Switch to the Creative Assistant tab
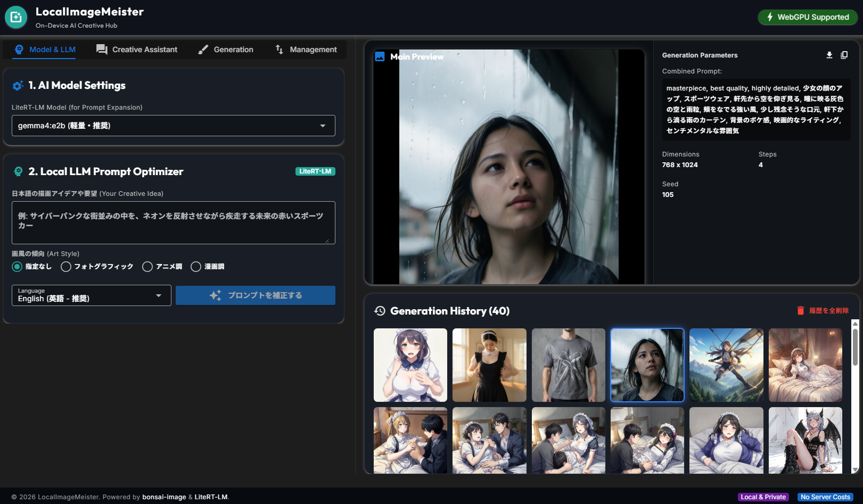 coord(137,49)
